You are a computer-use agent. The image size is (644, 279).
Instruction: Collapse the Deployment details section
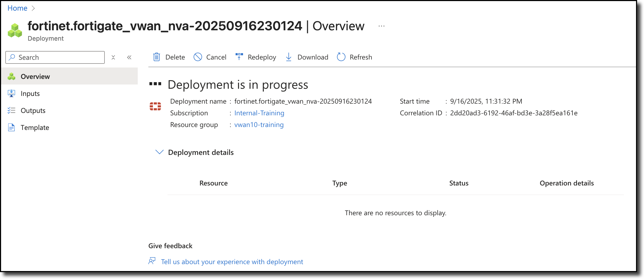tap(159, 152)
